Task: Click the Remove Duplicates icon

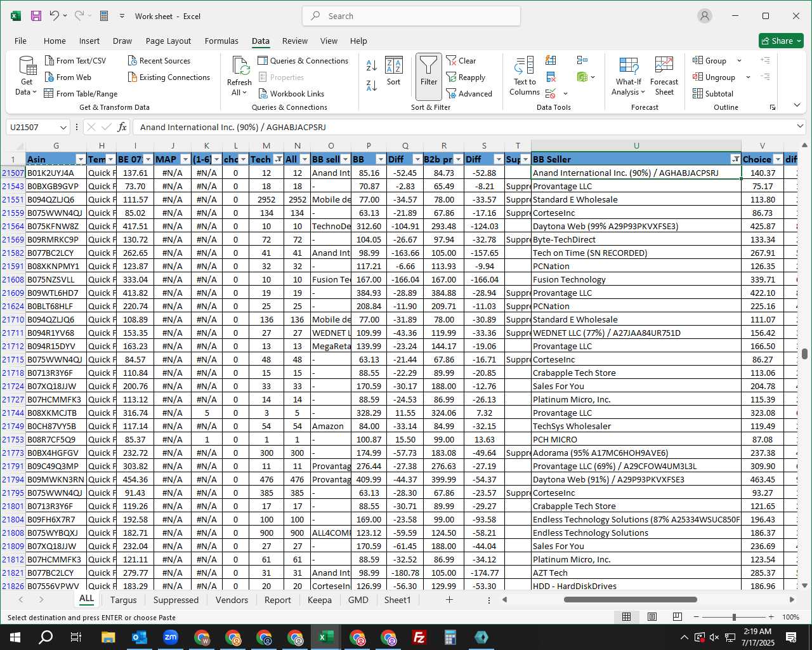Action: coord(551,77)
